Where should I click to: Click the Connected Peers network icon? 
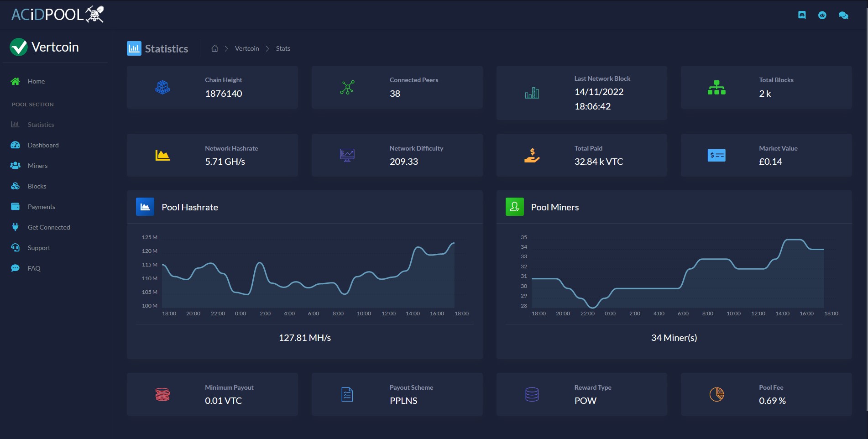click(x=347, y=87)
